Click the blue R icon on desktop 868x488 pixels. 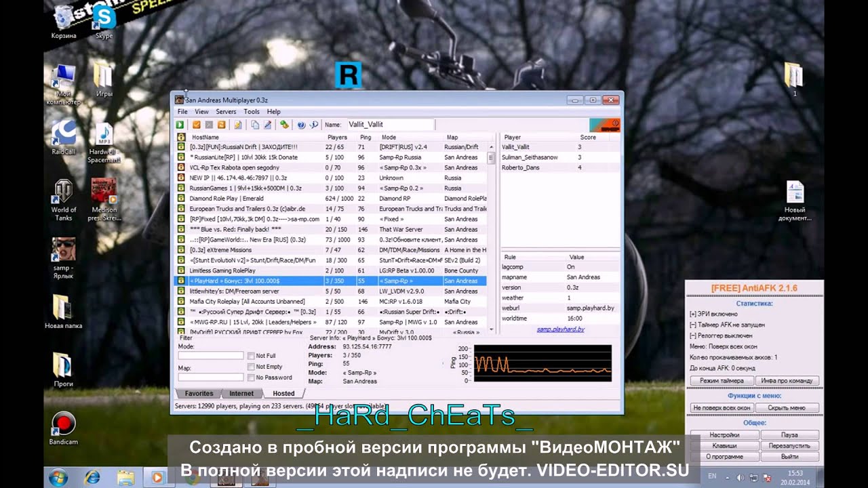(x=349, y=75)
